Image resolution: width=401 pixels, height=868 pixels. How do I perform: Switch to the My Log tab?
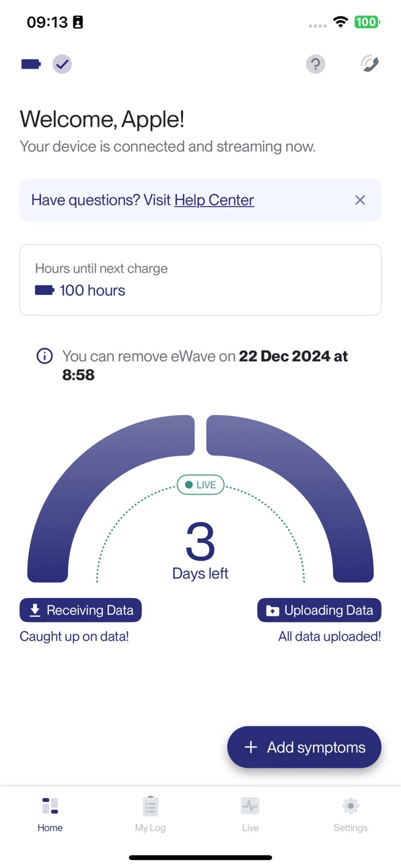[x=150, y=814]
